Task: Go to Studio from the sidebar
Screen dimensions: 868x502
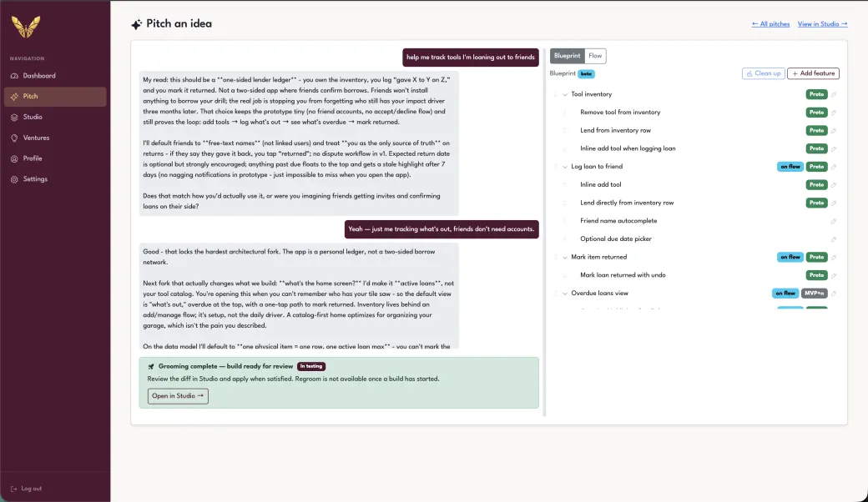Action: click(55, 118)
